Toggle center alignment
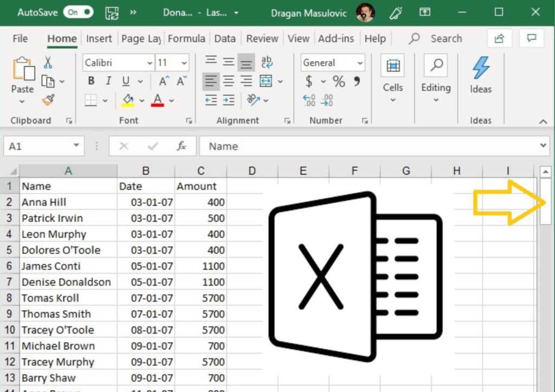Screen dimensions: 555x392 (228, 81)
